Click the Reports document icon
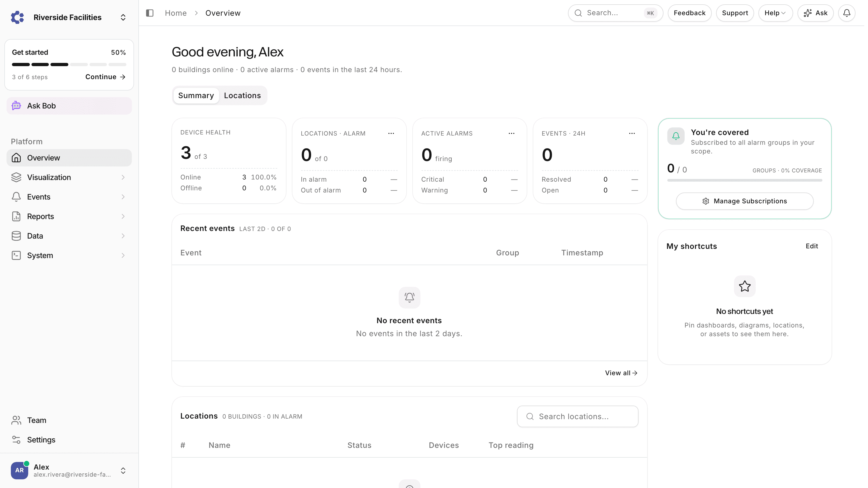Viewport: 868px width, 488px height. [x=16, y=216]
